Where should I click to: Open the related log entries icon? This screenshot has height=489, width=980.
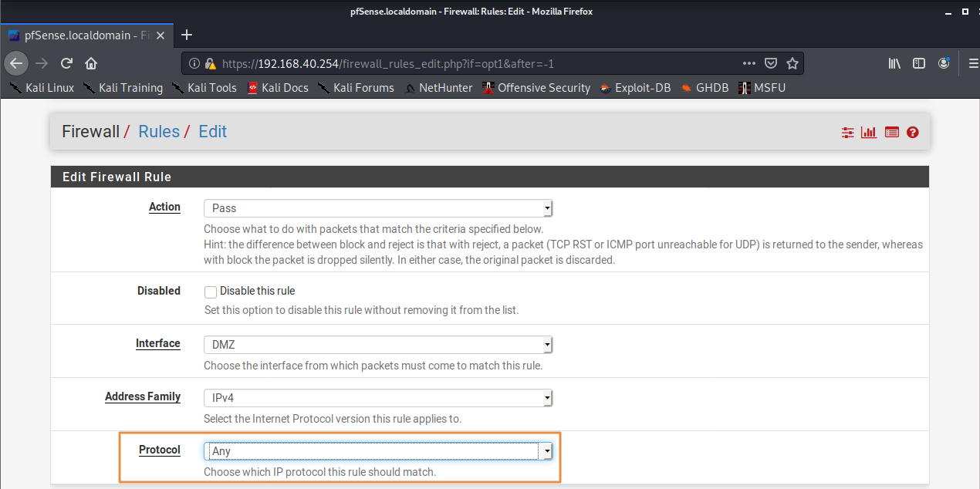(x=892, y=132)
